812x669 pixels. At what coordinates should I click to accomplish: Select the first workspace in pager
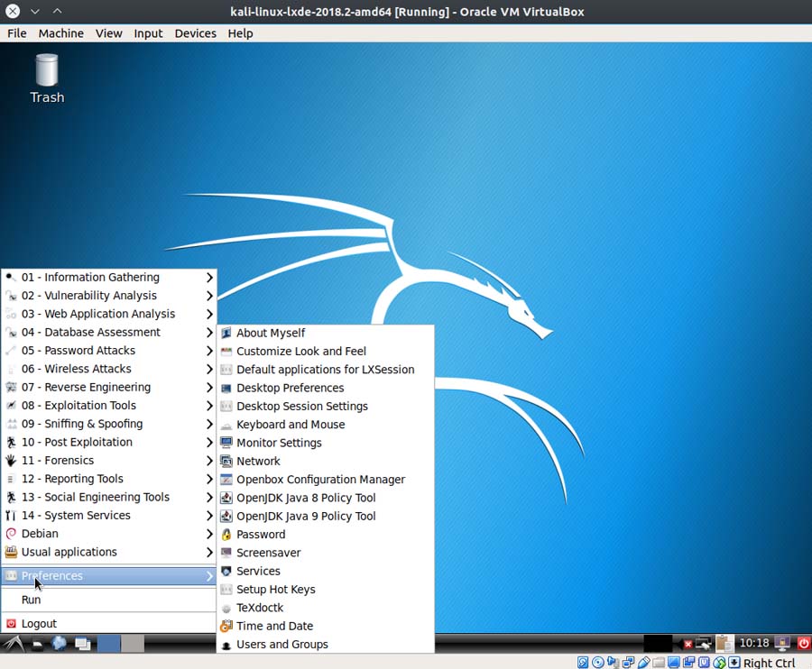[x=109, y=643]
